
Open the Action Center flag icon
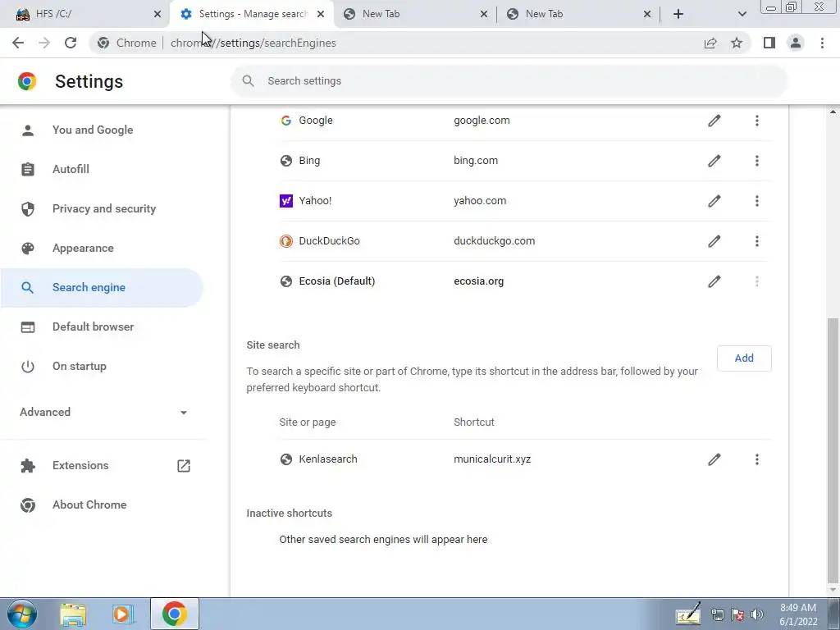[x=737, y=614]
